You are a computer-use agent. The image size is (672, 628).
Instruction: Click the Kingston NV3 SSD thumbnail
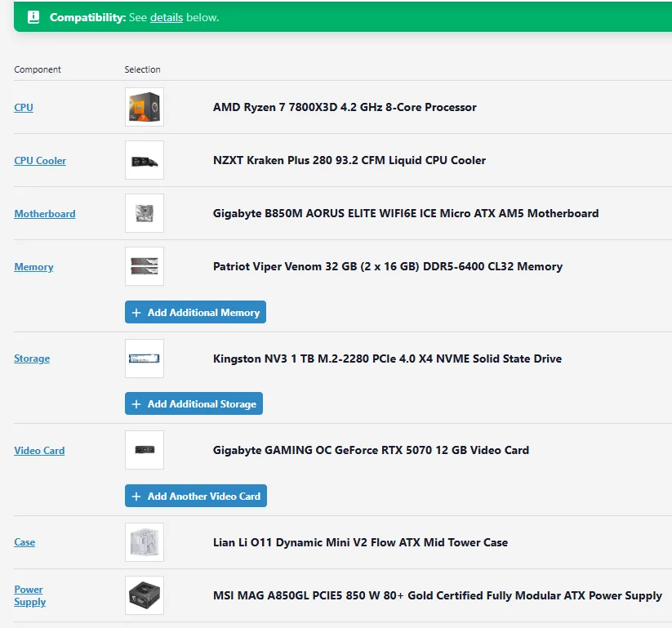tap(145, 359)
